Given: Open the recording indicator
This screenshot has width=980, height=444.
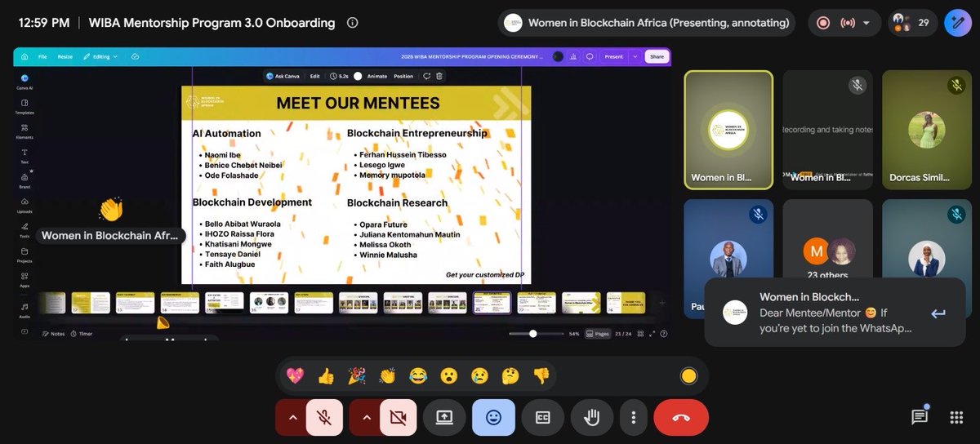Looking at the screenshot, I should [824, 23].
